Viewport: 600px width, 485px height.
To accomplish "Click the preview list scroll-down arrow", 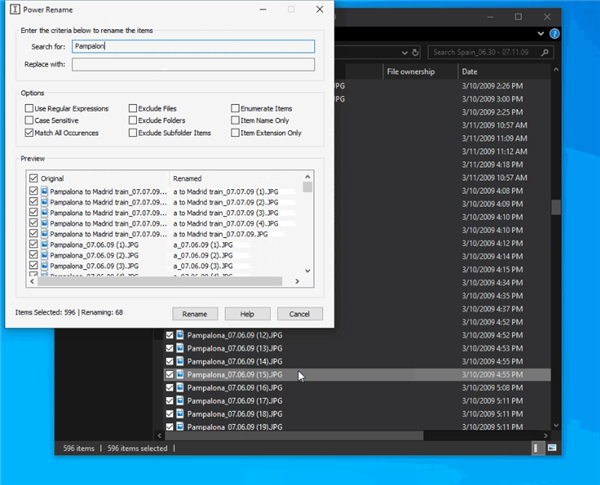I will point(308,271).
